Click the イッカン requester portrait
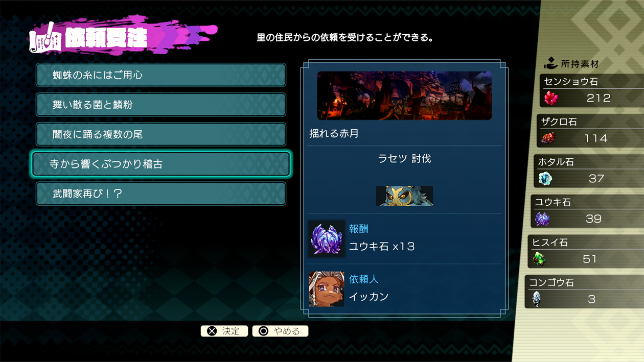The height and width of the screenshot is (362, 644). pyautogui.click(x=327, y=289)
